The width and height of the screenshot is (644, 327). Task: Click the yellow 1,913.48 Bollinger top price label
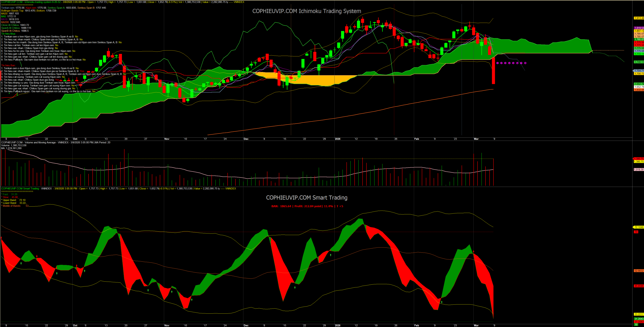click(x=639, y=18)
